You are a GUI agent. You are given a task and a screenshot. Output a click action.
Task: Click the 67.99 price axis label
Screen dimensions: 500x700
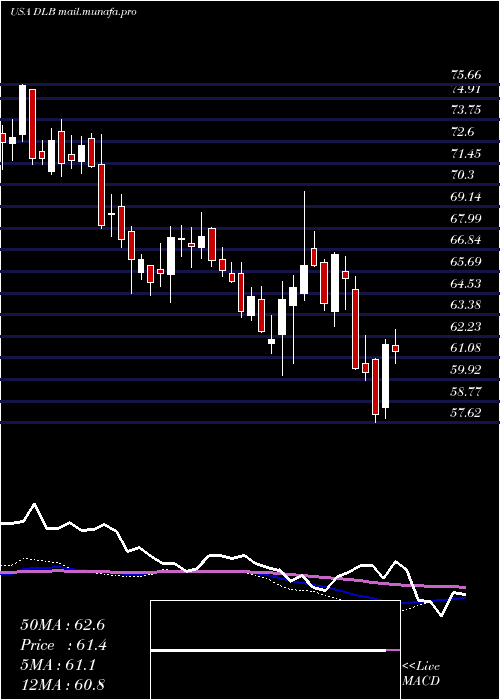[466, 218]
